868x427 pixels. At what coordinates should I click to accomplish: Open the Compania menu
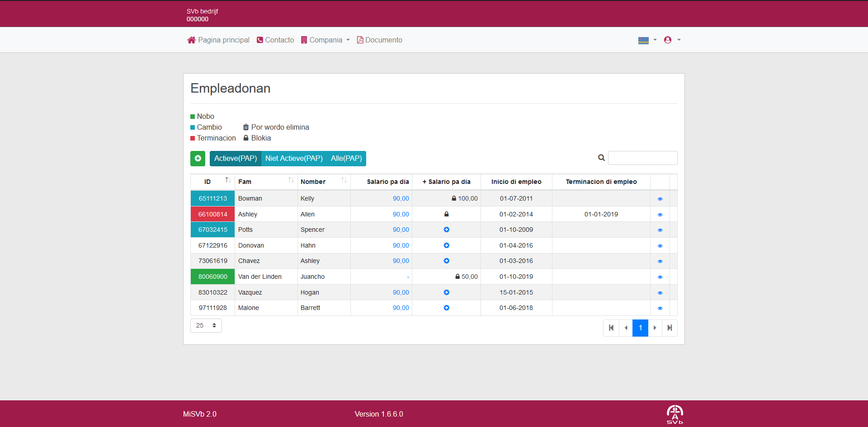point(325,40)
